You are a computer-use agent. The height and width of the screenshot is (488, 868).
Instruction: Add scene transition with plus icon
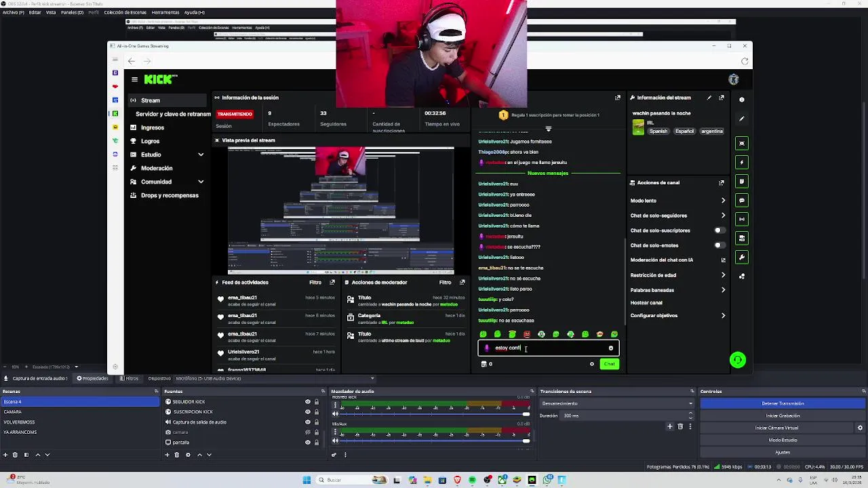670,426
